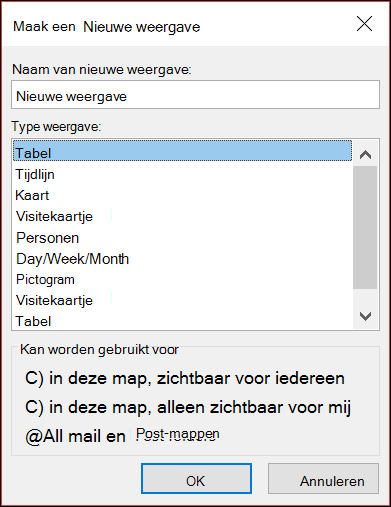The width and height of the screenshot is (391, 507).
Task: Select the highlighted Tabel view type
Action: (182, 151)
